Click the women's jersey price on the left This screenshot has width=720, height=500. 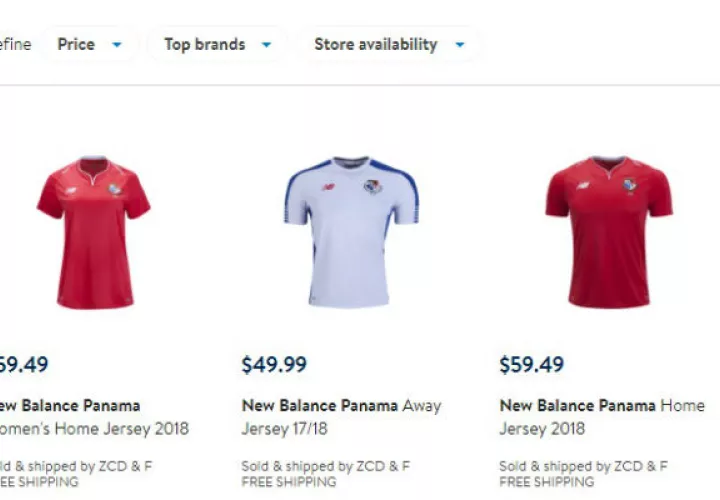[x=24, y=365]
